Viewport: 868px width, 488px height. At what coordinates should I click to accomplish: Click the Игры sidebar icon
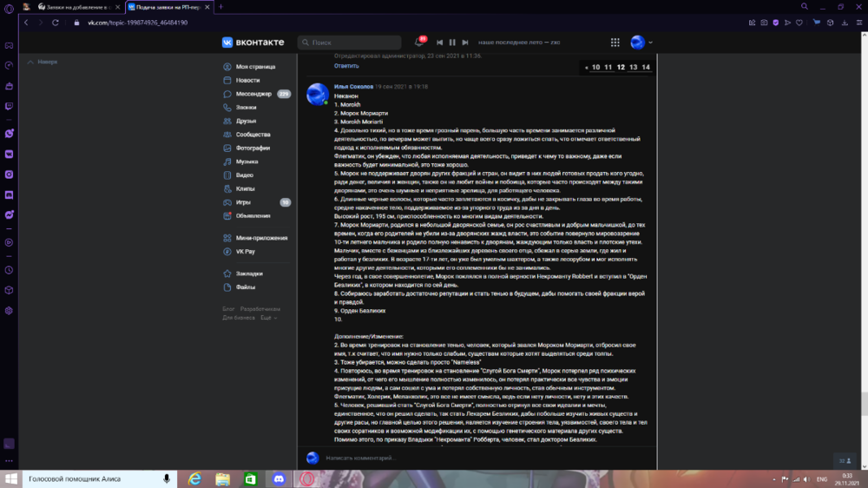click(x=227, y=202)
